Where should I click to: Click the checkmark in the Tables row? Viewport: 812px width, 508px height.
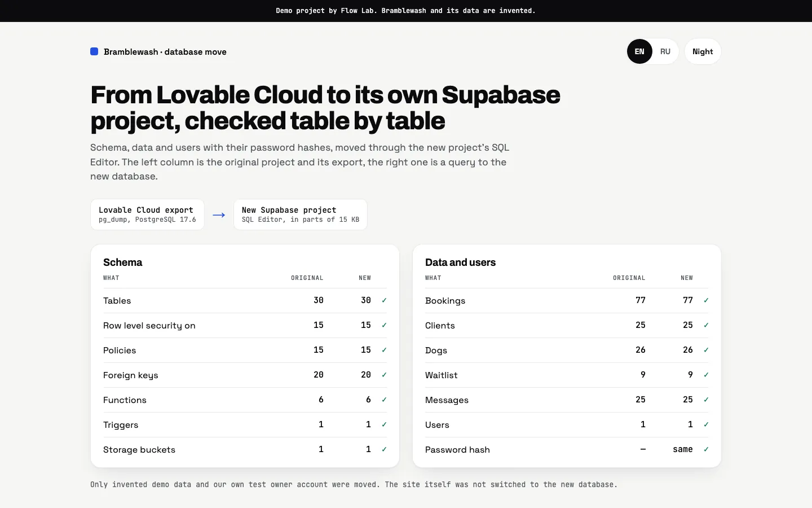point(384,300)
